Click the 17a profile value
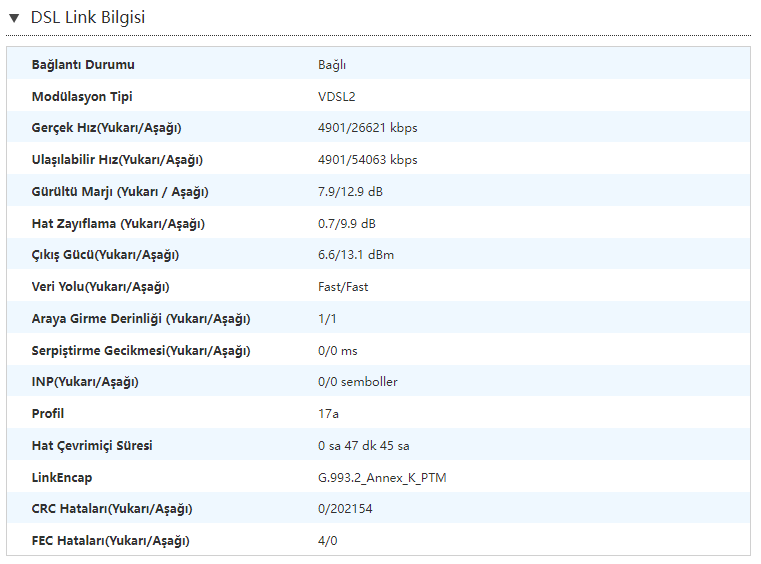The height and width of the screenshot is (564, 761). 328,414
